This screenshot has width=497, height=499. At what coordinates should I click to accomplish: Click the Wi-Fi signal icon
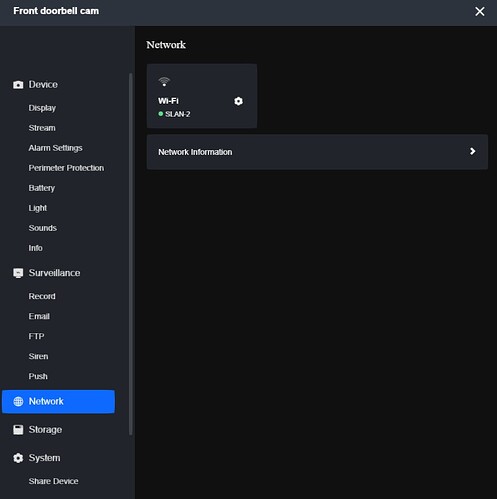point(164,82)
